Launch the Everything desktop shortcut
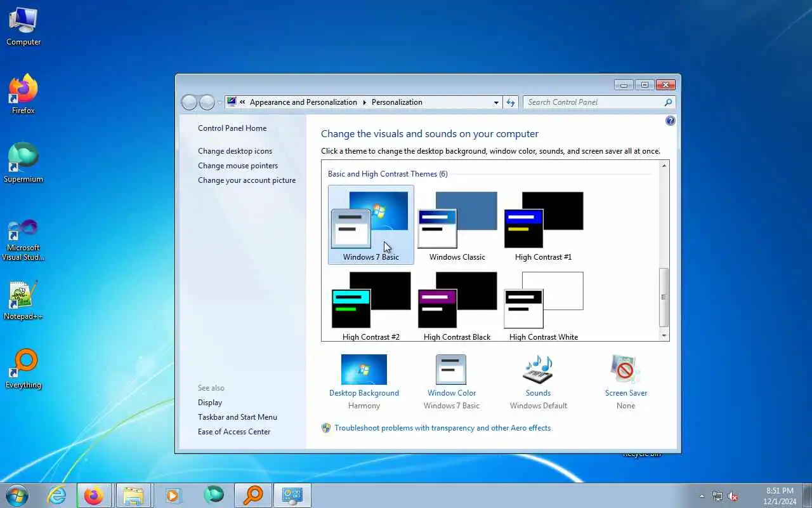This screenshot has width=812, height=508. [23, 370]
